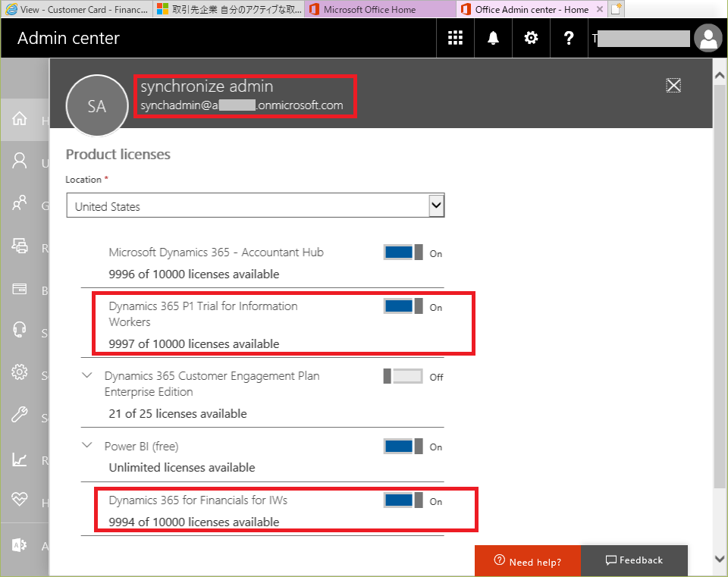This screenshot has height=577, width=728.
Task: Turn off Power BI (free) toggle
Action: click(x=403, y=446)
